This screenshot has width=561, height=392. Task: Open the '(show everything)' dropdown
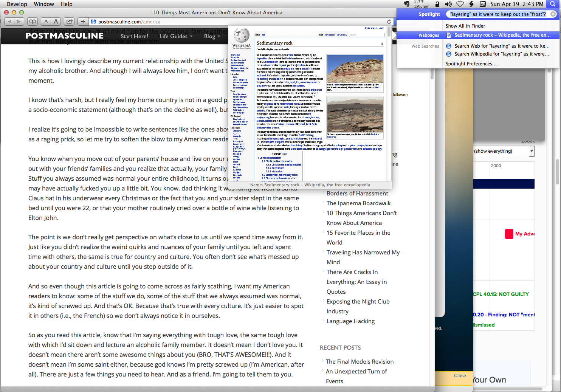click(x=503, y=151)
